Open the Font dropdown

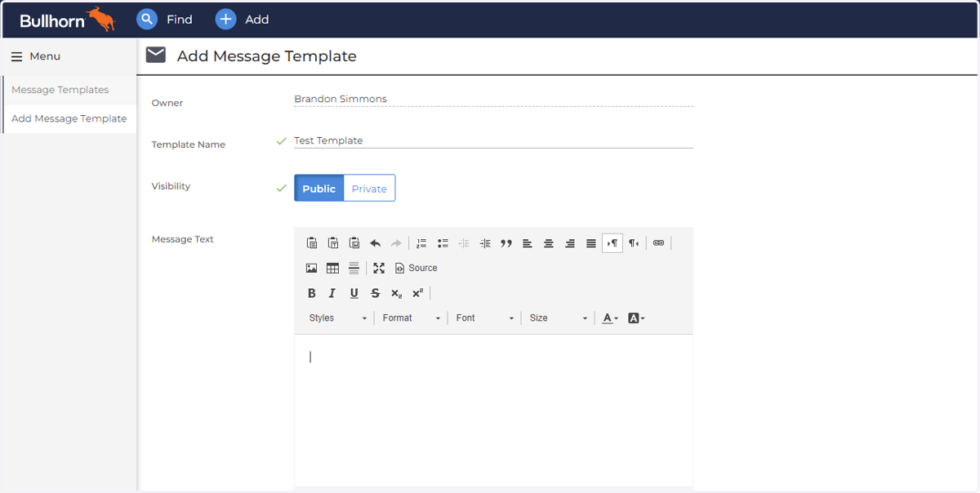pyautogui.click(x=485, y=318)
